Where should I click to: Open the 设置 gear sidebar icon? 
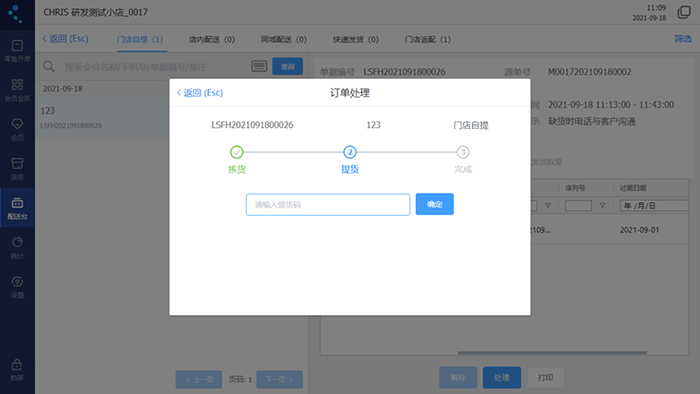coord(17,286)
